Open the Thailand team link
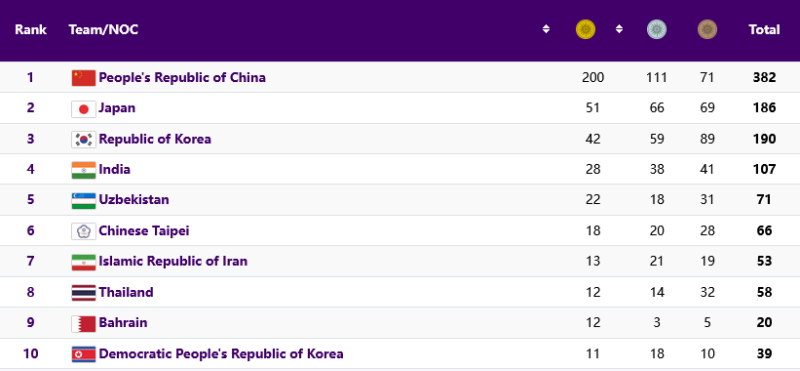800x371 pixels. pos(126,292)
